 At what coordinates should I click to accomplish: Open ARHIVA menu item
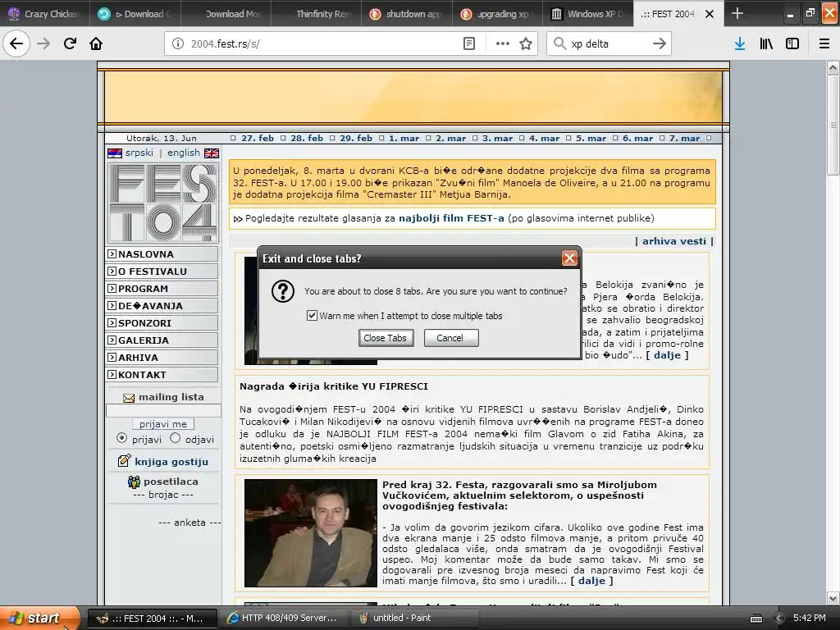pos(162,358)
